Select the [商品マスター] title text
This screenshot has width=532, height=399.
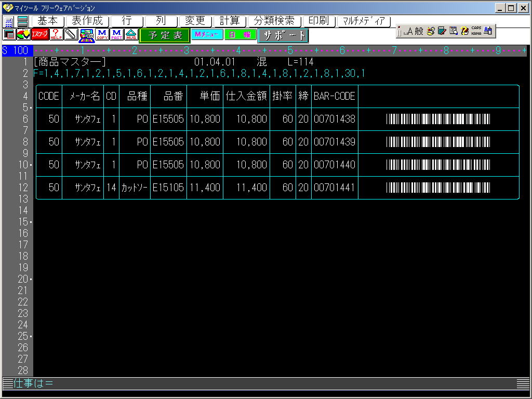[x=70, y=62]
